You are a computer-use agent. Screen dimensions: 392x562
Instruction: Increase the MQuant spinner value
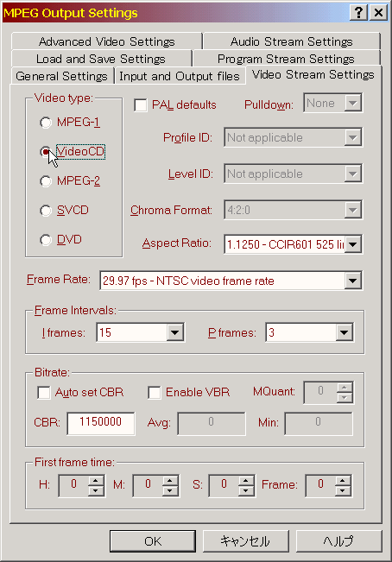coord(344,387)
